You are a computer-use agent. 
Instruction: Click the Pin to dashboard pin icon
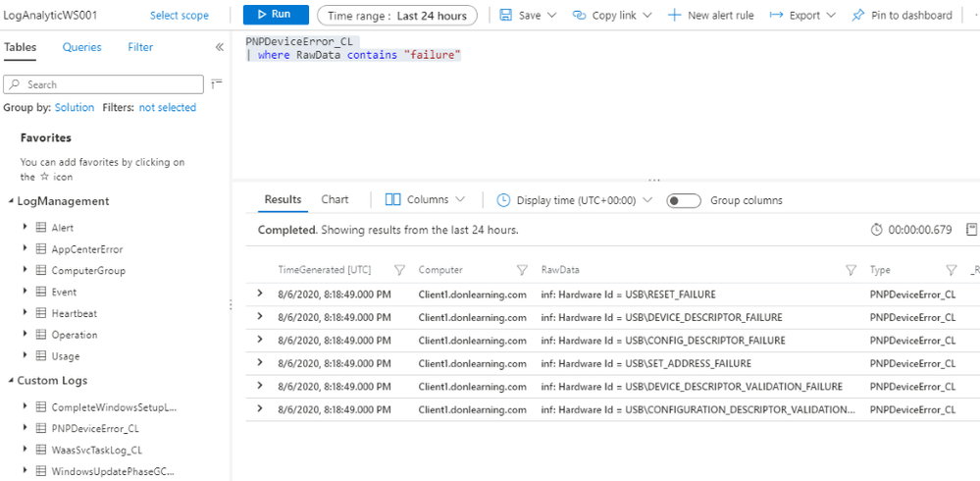click(x=858, y=15)
